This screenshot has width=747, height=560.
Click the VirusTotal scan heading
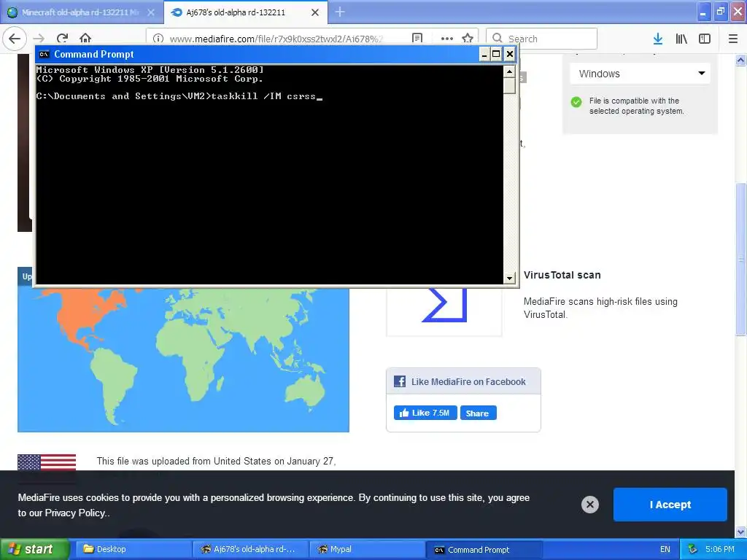click(x=562, y=275)
